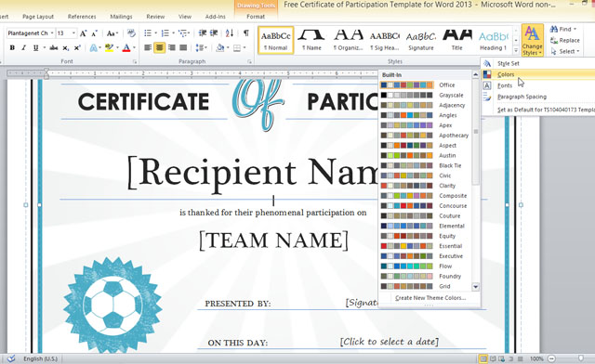The image size is (595, 364).
Task: Apply the Normal style
Action: (x=276, y=40)
